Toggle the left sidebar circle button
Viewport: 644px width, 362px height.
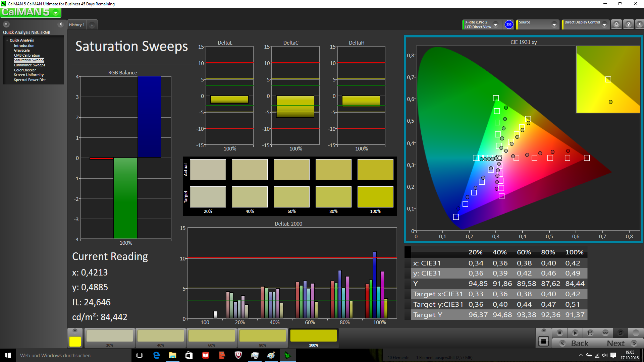pos(6,24)
